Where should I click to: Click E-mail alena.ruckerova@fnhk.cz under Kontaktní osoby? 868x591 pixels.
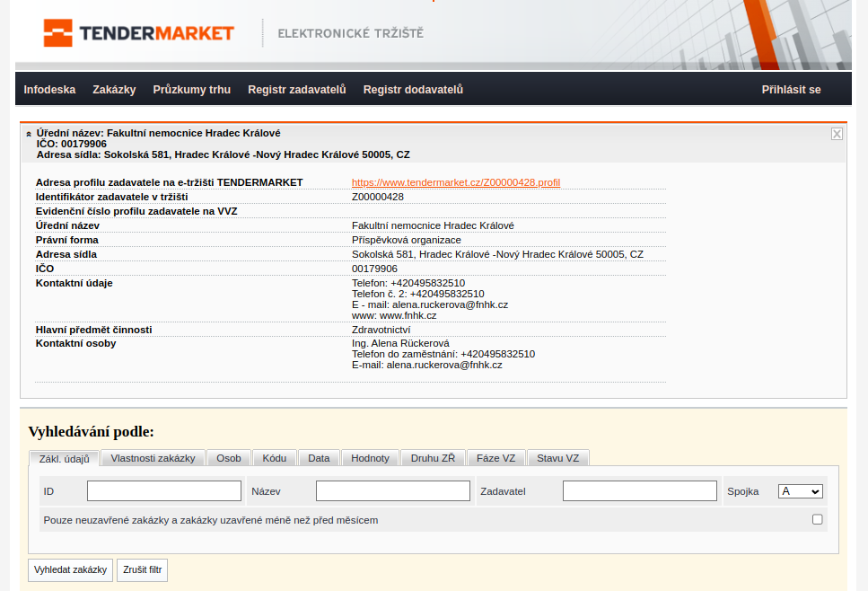426,365
